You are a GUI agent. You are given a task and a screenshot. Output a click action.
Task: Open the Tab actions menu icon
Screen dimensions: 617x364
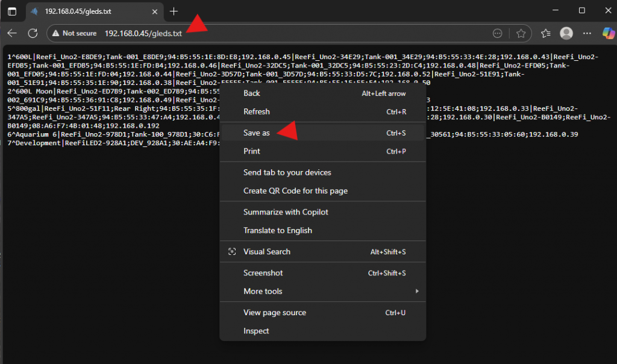[12, 11]
